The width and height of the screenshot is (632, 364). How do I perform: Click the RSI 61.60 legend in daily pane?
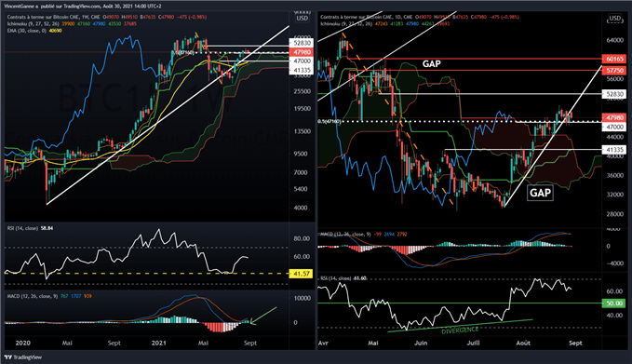tap(343, 278)
